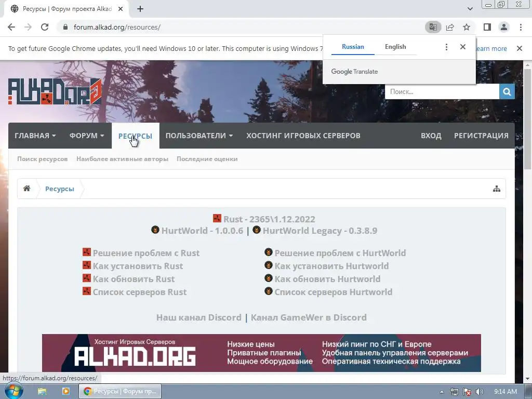Open translate popup options menu

[x=446, y=47]
